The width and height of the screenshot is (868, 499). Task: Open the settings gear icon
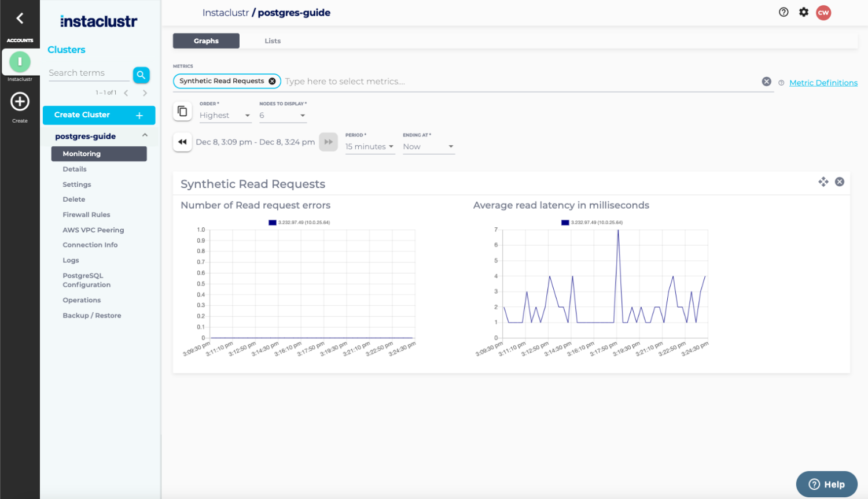[x=803, y=12]
